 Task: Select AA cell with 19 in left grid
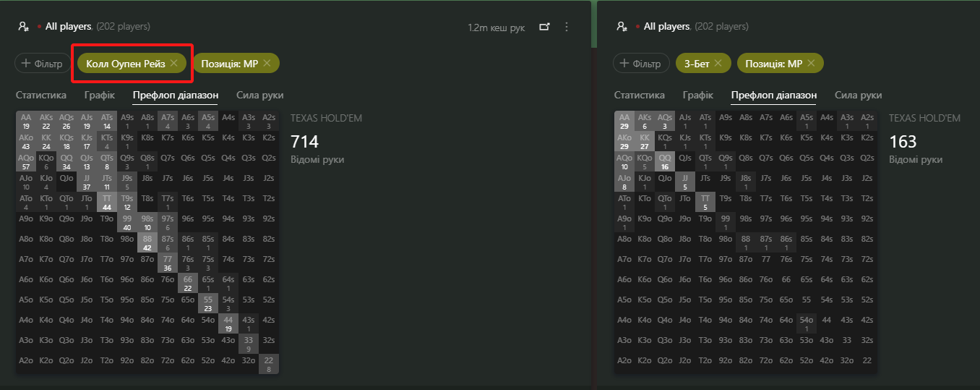(x=26, y=121)
